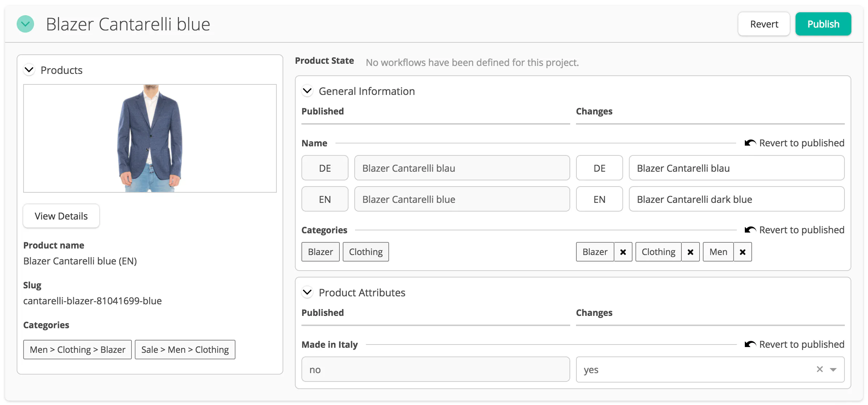868x405 pixels.
Task: Collapse the Products panel
Action: click(29, 70)
